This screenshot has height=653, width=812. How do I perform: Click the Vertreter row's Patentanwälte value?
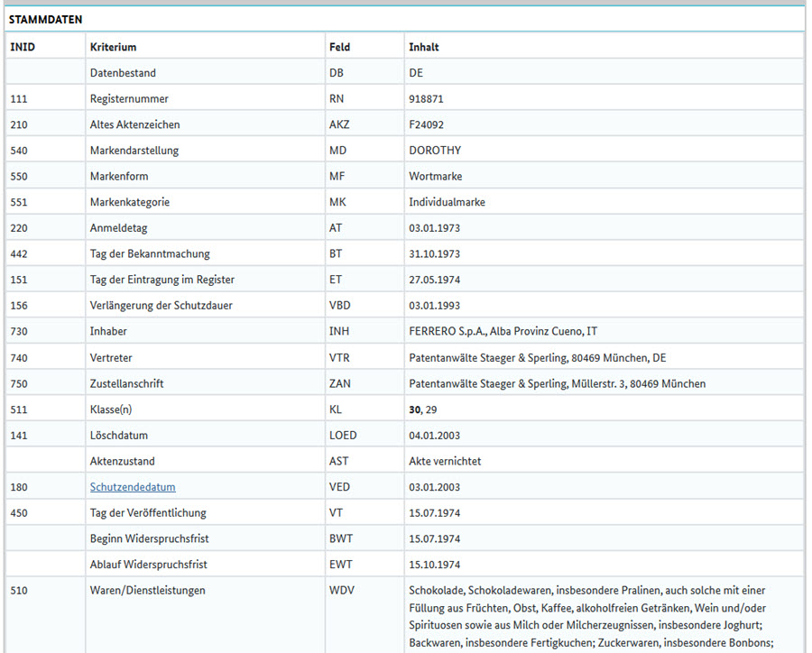538,358
